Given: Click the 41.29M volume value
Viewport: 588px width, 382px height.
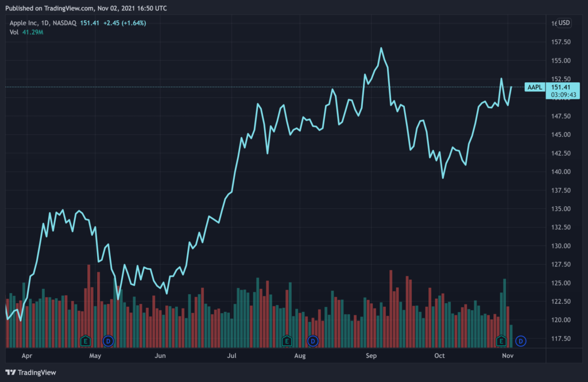Looking at the screenshot, I should tap(33, 32).
